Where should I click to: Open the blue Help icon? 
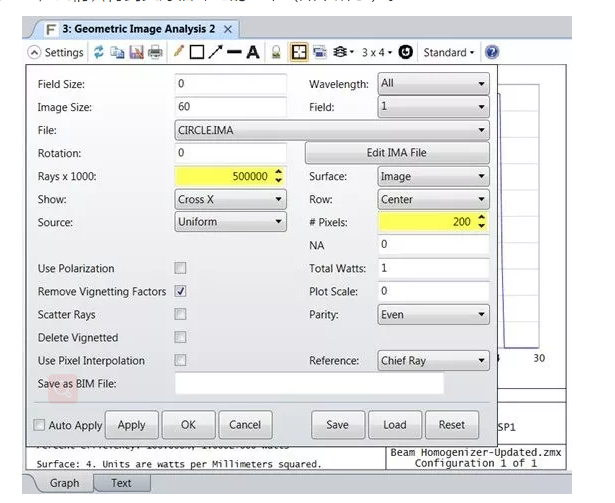(492, 52)
